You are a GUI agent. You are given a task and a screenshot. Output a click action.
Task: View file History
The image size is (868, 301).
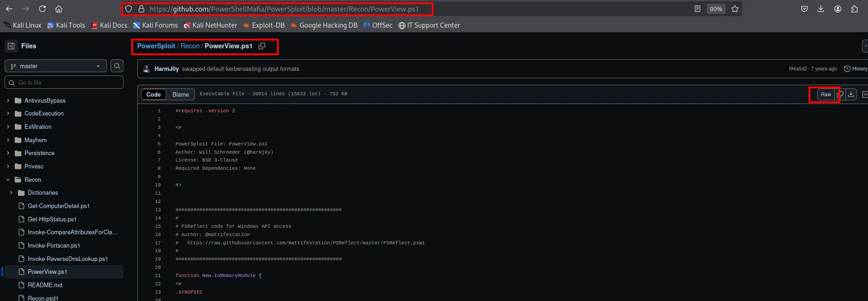[856, 69]
